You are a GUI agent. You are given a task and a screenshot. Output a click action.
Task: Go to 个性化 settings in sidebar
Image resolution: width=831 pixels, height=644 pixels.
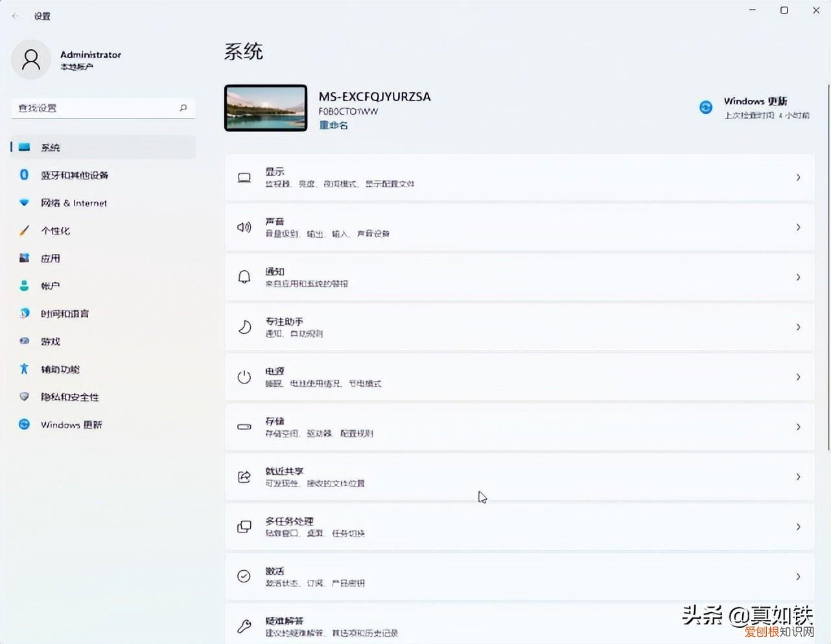point(55,231)
